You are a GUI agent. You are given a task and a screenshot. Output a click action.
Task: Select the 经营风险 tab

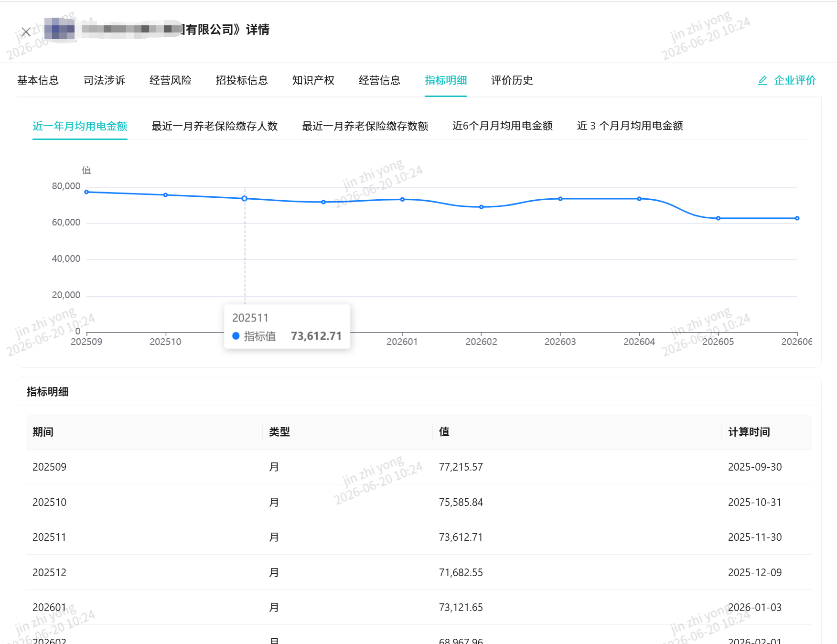pyautogui.click(x=171, y=80)
